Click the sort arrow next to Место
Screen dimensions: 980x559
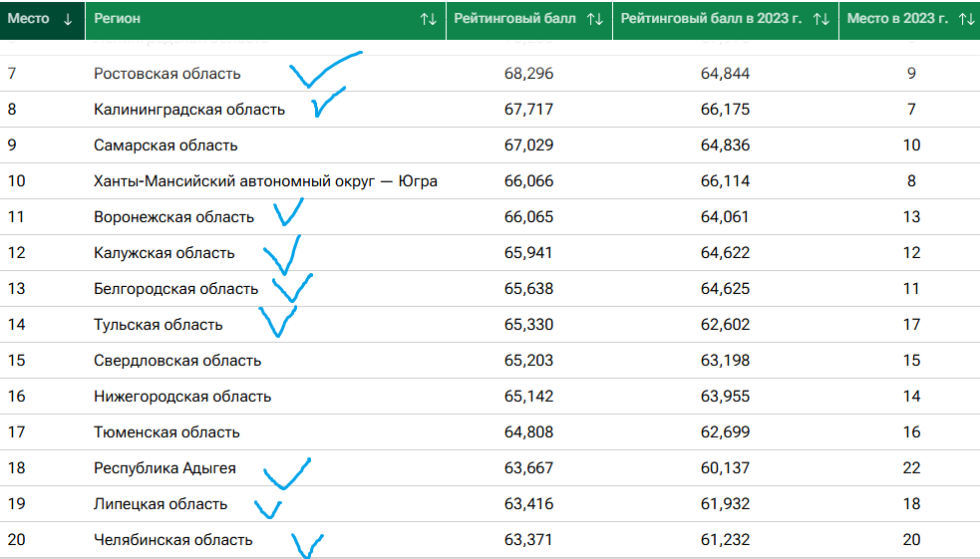pos(68,19)
